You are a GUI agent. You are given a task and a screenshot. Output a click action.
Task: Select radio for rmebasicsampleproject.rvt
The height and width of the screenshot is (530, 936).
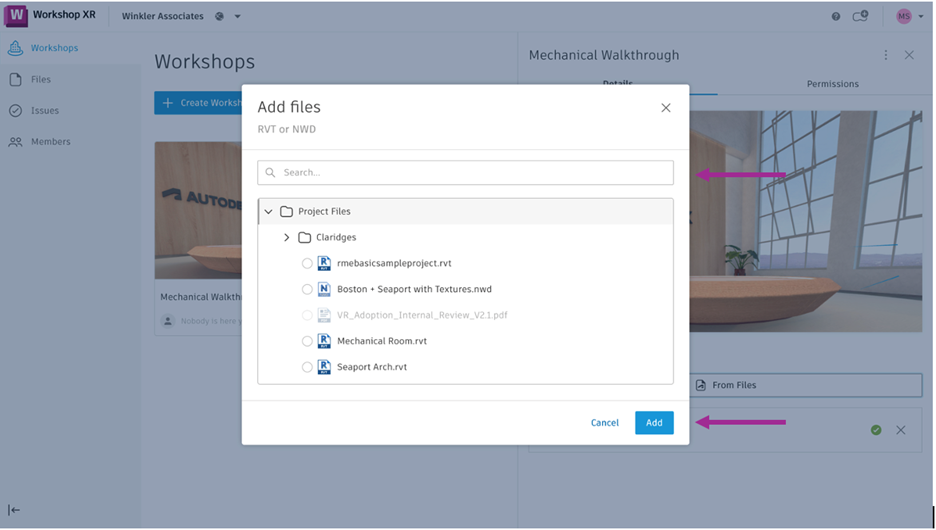click(x=307, y=263)
